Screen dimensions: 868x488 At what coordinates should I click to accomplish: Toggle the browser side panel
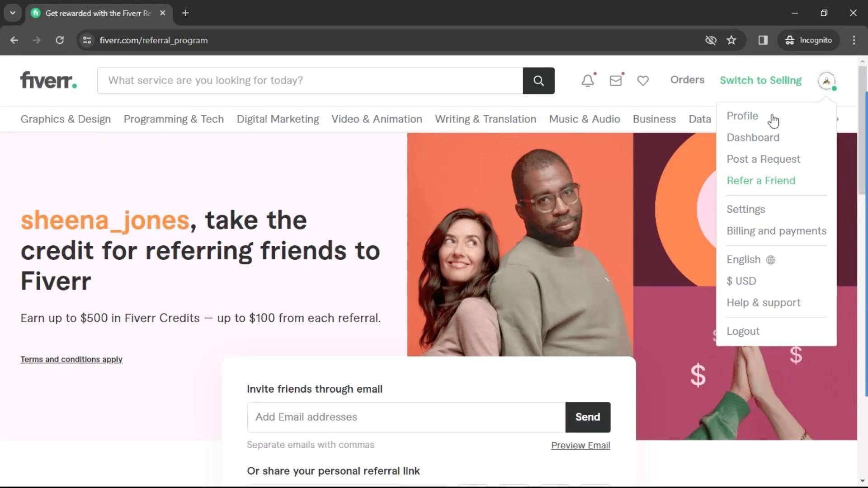pyautogui.click(x=763, y=40)
